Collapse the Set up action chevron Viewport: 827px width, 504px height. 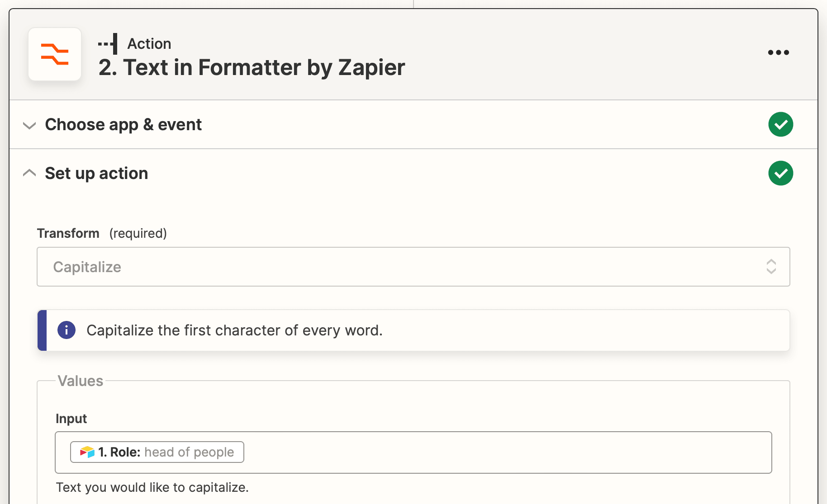[29, 173]
